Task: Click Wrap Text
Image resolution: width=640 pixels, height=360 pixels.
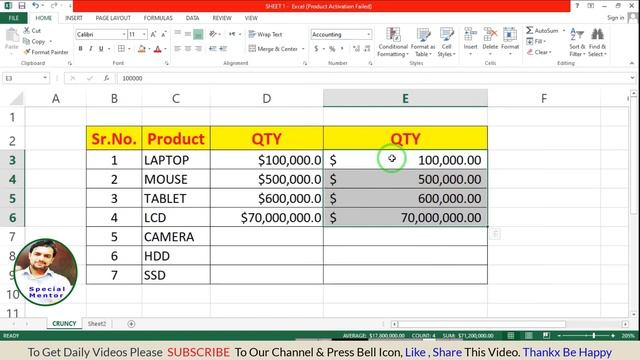Action: [265, 34]
